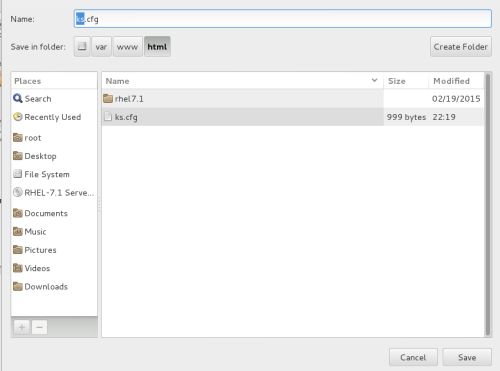This screenshot has height=371, width=500.
Task: Click the Recently Used clock icon
Action: (x=18, y=117)
